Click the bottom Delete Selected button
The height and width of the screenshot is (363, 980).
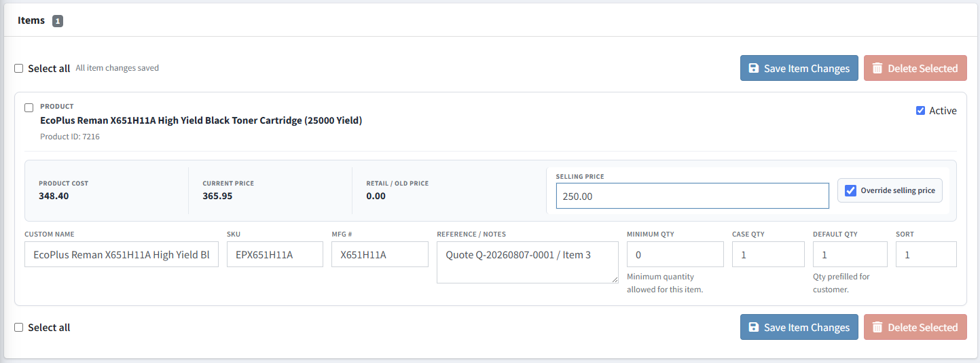click(915, 327)
